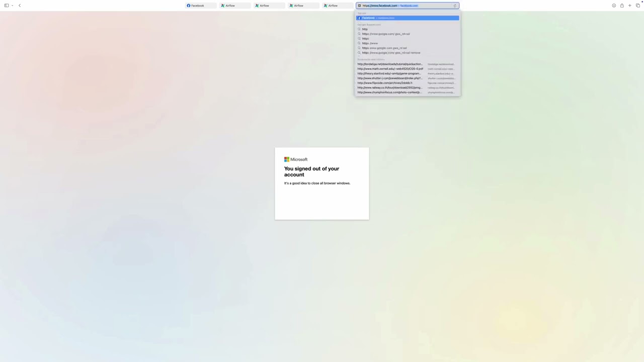Open the theory.stanford.edu history entry
Screen dimensions: 644x362
click(408, 73)
